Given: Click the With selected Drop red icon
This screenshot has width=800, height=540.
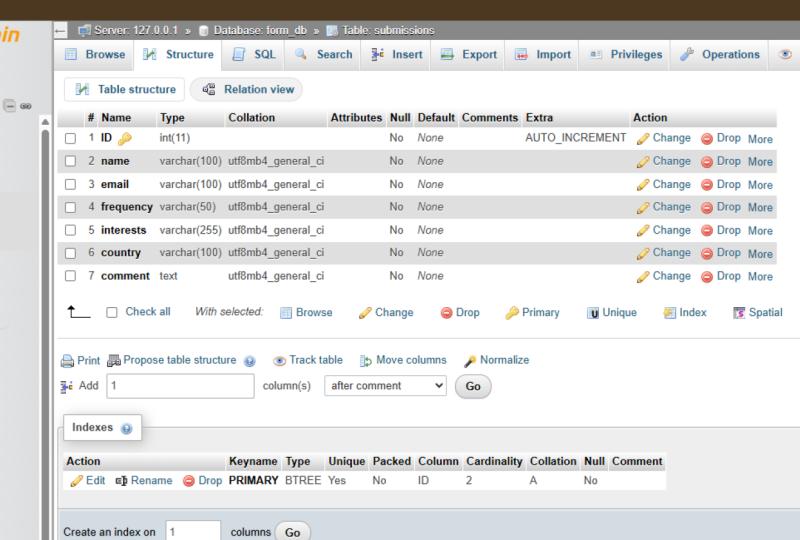Looking at the screenshot, I should click(446, 313).
